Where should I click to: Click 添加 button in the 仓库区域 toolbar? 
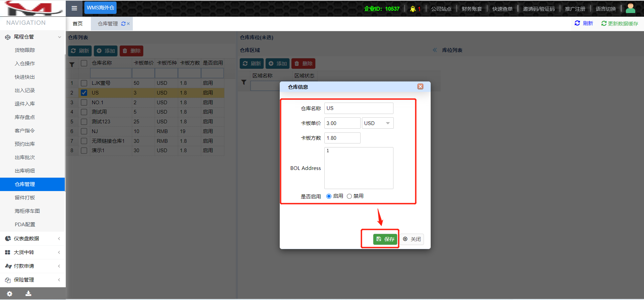(277, 64)
